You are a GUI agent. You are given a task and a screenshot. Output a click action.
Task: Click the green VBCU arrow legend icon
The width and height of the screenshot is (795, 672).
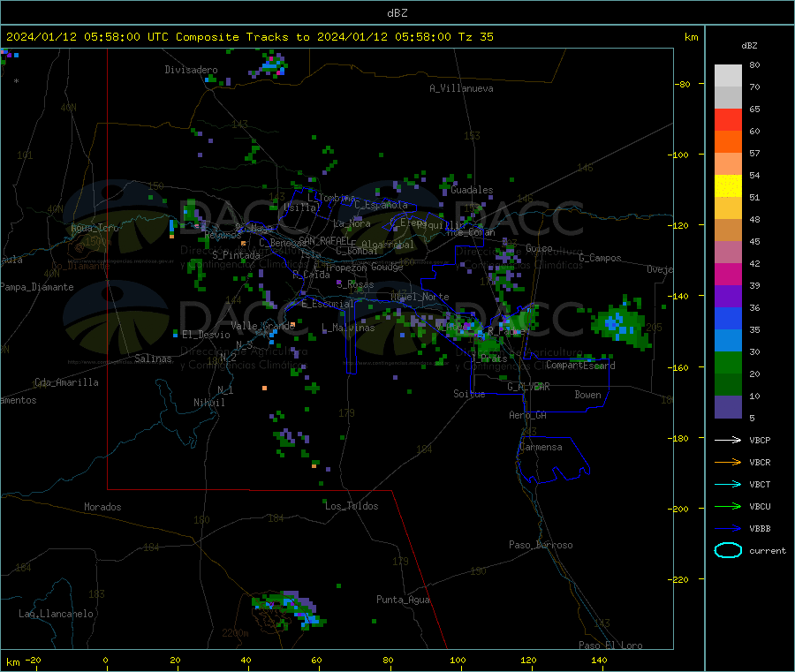728,506
